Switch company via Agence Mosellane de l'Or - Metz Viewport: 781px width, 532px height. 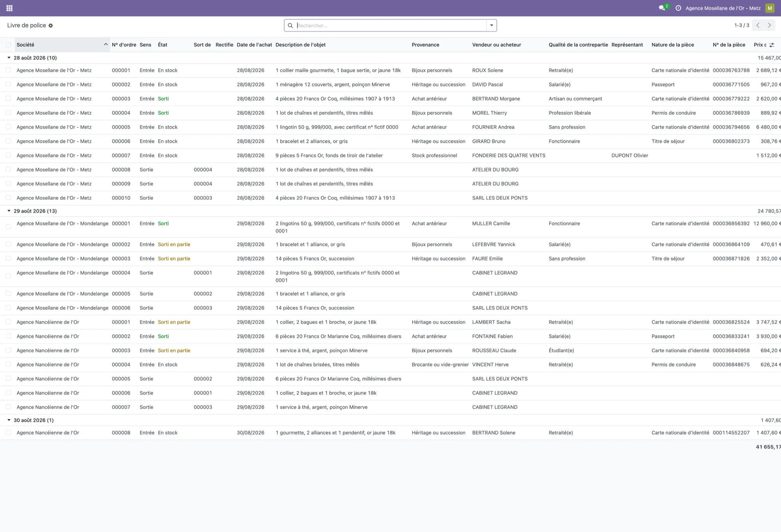[723, 8]
